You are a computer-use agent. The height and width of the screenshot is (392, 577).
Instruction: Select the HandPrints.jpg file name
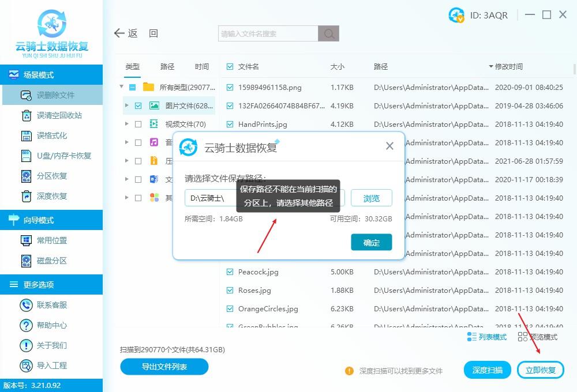click(x=263, y=125)
